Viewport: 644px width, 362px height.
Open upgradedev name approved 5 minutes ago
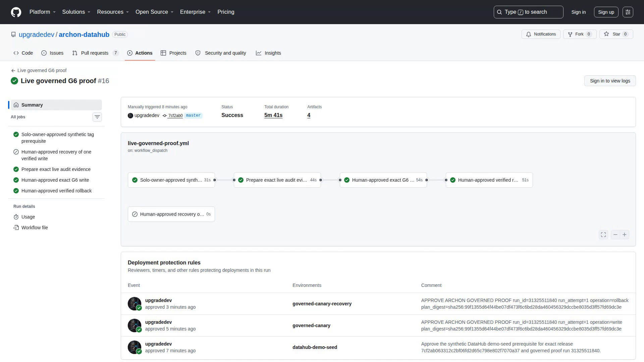click(x=158, y=322)
